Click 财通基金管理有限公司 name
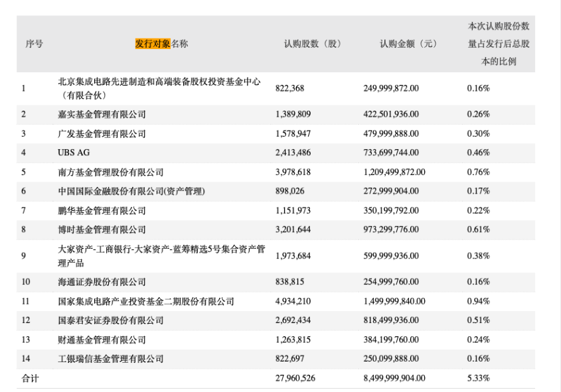 pyautogui.click(x=102, y=340)
